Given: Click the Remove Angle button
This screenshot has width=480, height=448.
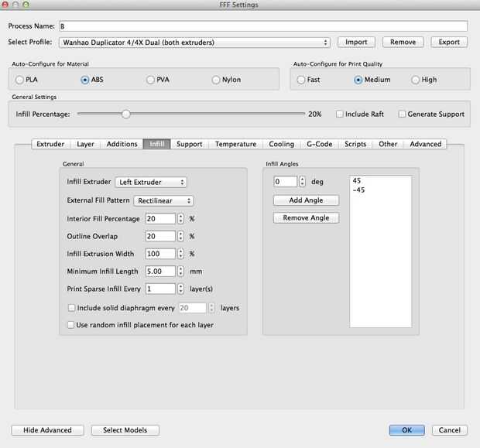Looking at the screenshot, I should click(x=306, y=218).
